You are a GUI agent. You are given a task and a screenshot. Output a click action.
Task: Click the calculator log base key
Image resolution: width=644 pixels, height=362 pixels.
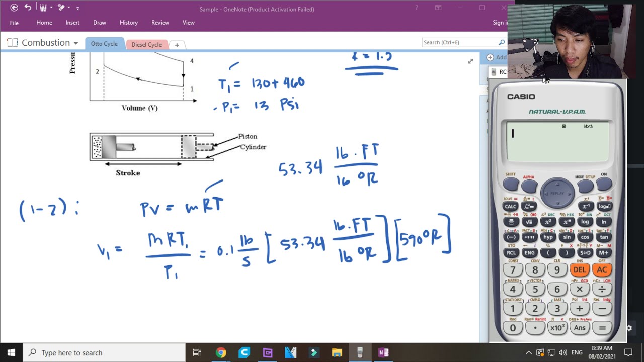[604, 206]
